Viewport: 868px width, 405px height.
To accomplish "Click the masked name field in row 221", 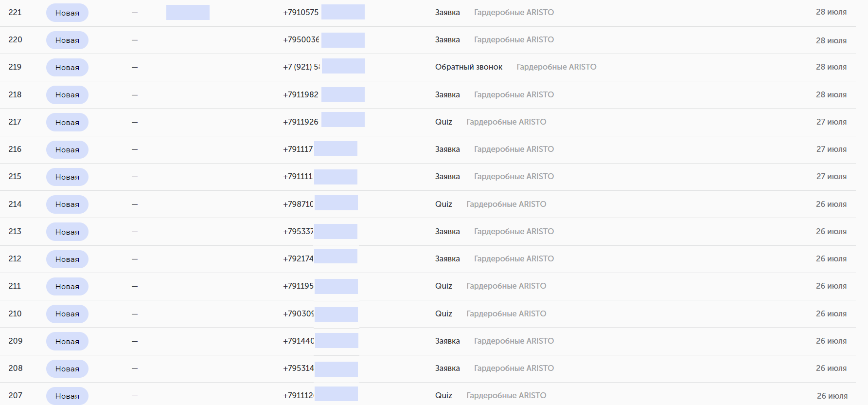I will click(x=188, y=12).
